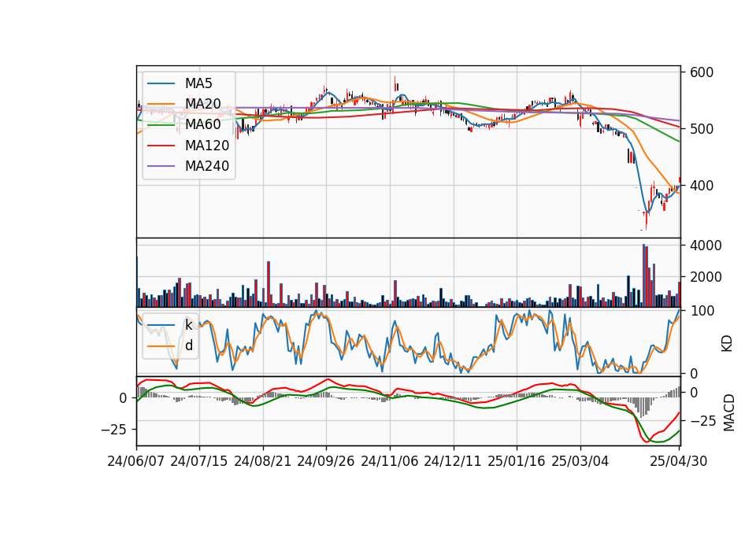The height and width of the screenshot is (543, 756).
Task: Click the −25 label on left MACD axis
Action: pos(114,430)
